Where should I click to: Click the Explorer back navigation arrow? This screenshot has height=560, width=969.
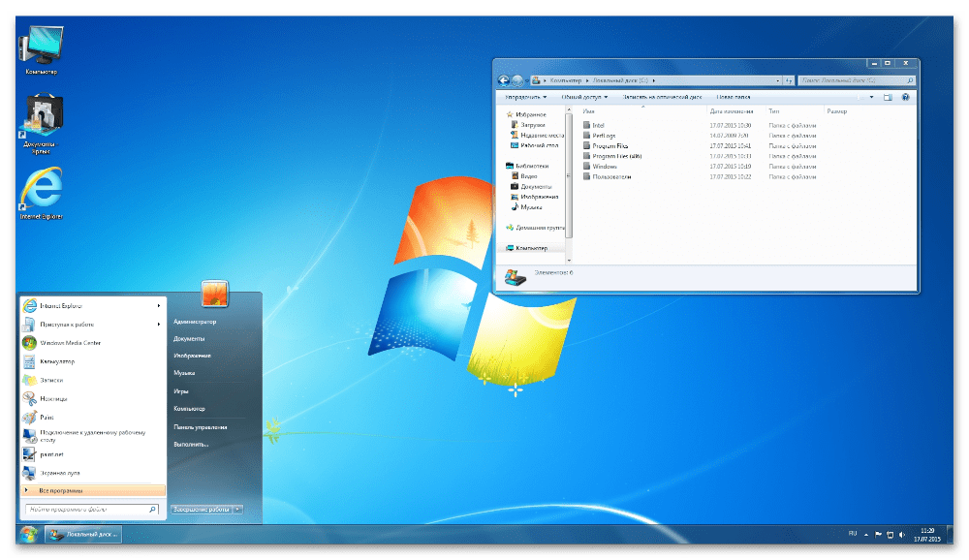click(x=503, y=80)
